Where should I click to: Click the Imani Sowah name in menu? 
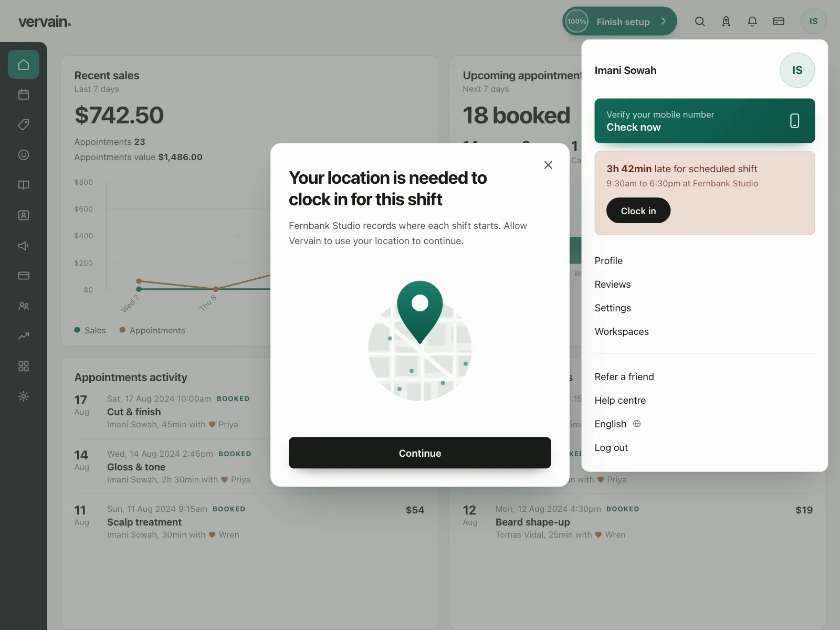pos(625,70)
